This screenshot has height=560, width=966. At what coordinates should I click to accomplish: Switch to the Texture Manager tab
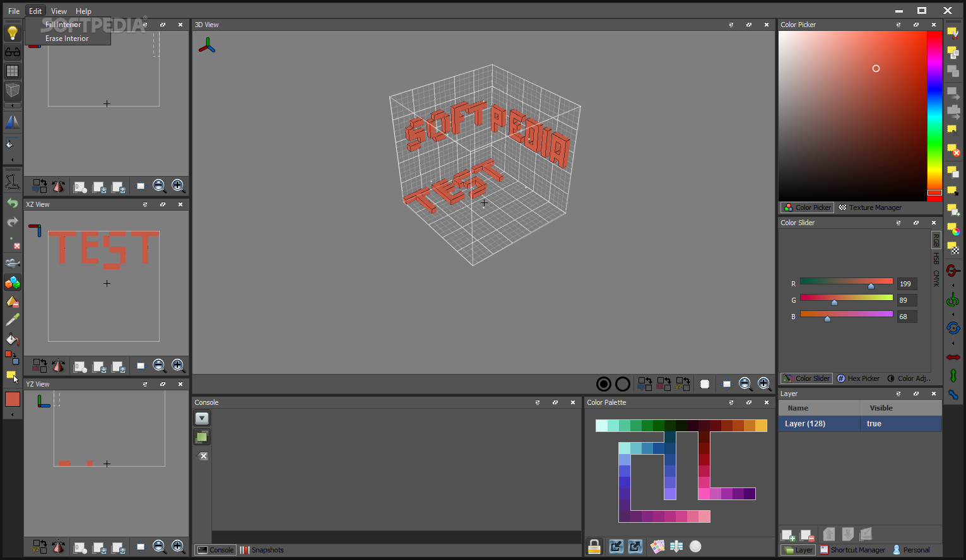pos(869,207)
